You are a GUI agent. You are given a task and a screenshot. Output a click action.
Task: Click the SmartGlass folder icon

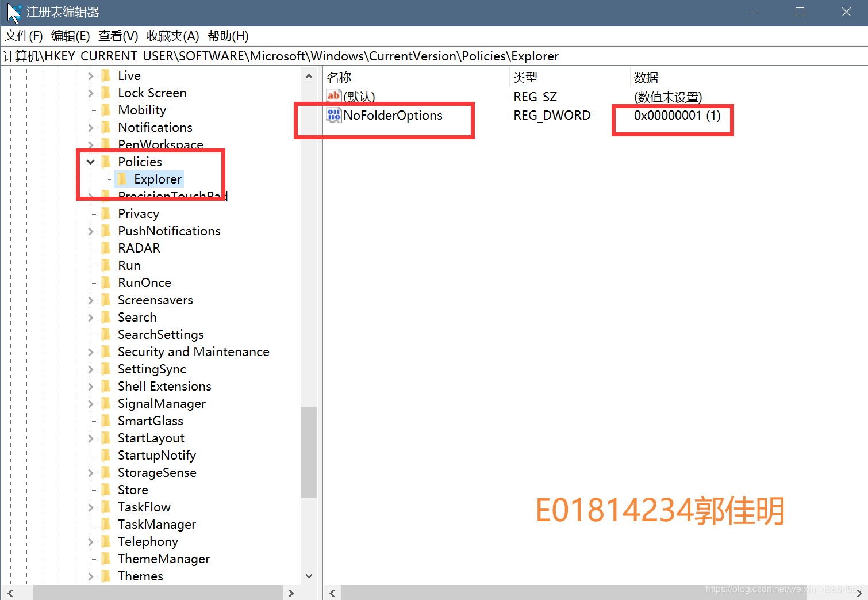(106, 421)
